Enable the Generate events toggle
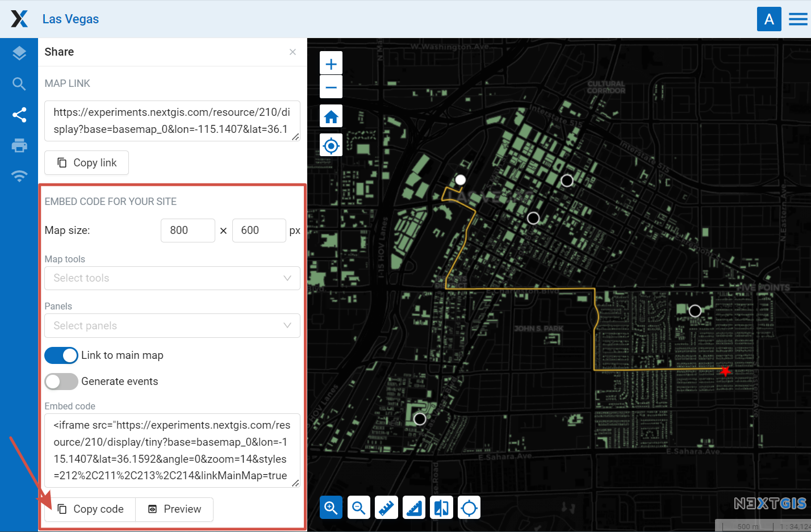This screenshot has width=811, height=532. [61, 382]
